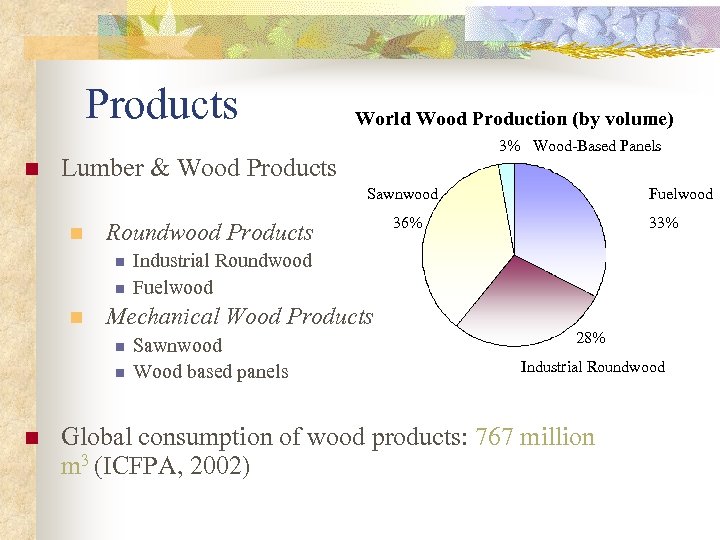Click the 'Industrial Roundwood' chart label below pie
Viewport: 720px width, 540px height.
click(x=593, y=367)
